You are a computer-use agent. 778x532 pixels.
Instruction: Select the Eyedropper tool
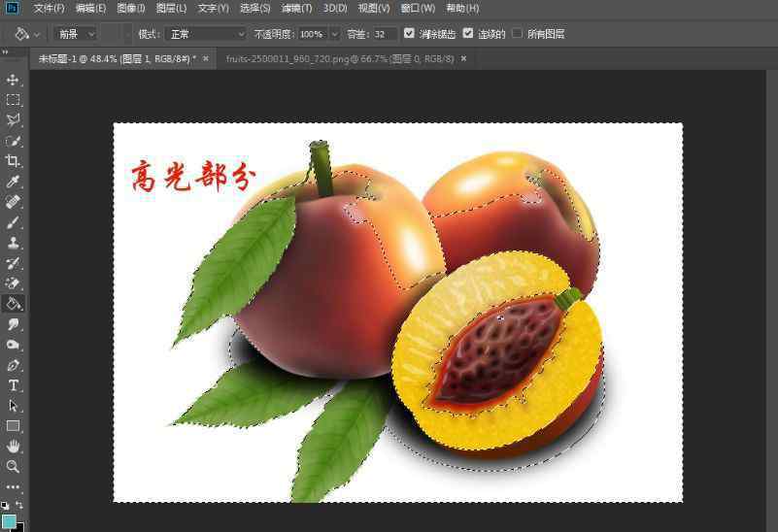[13, 182]
